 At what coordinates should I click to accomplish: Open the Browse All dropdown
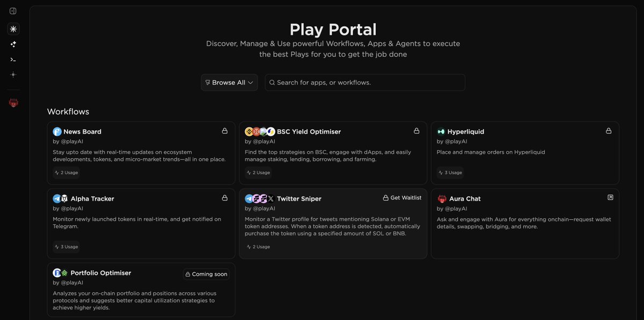pyautogui.click(x=229, y=83)
